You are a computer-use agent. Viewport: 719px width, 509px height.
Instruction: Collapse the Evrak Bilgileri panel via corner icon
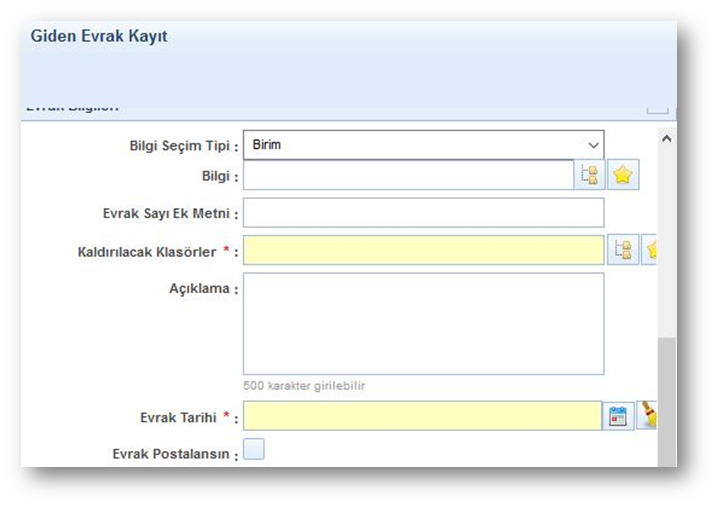(656, 108)
